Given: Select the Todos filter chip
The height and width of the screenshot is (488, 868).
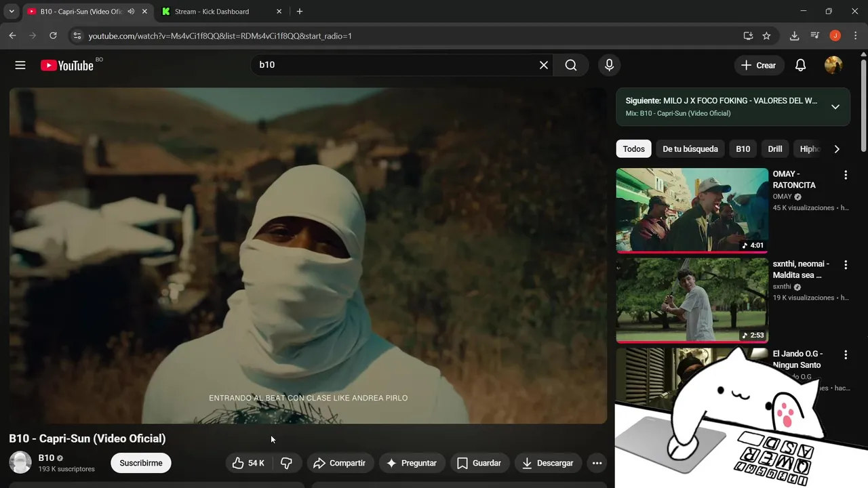Looking at the screenshot, I should [633, 149].
